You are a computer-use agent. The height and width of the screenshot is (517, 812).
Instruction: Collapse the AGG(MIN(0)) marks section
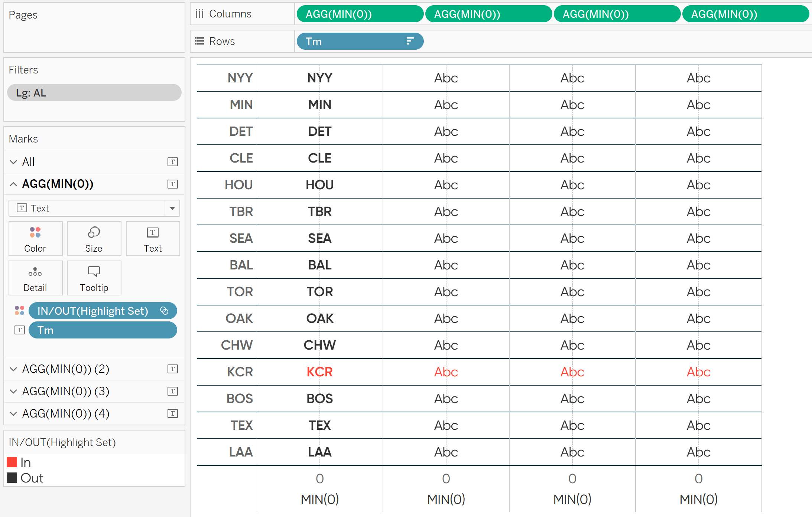pos(13,184)
